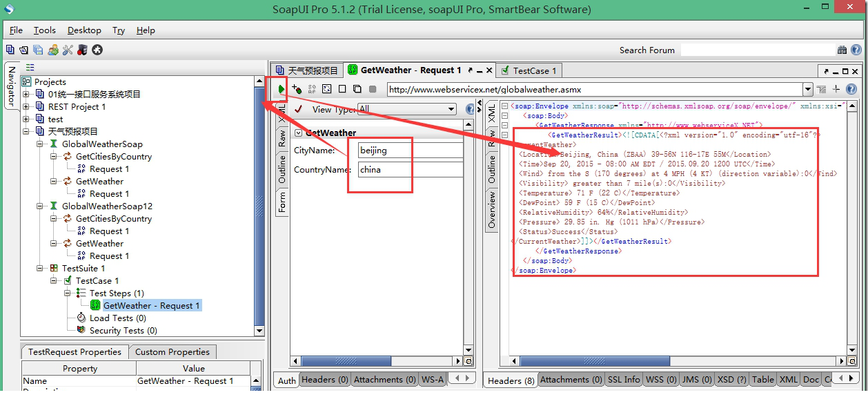This screenshot has width=868, height=406.
Task: Click the round black icon in main toolbar
Action: [x=97, y=50]
